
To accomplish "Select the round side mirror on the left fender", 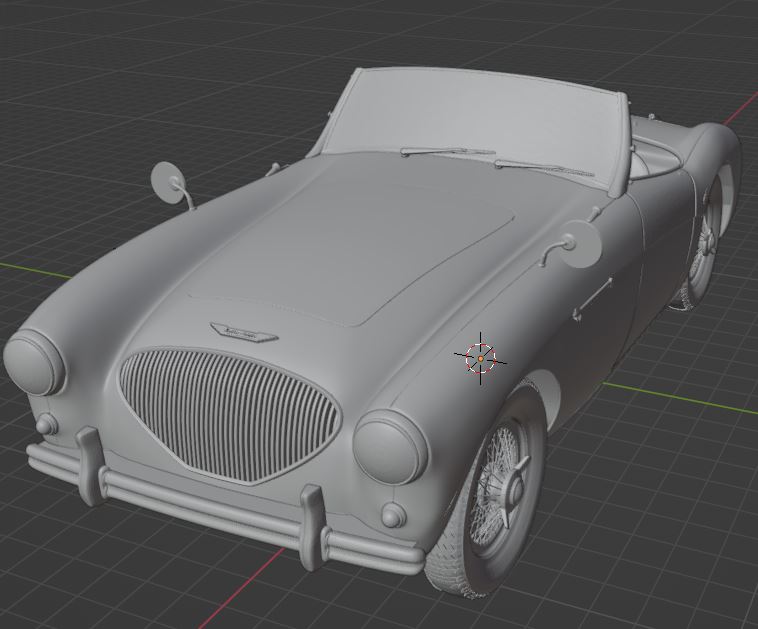I will (x=168, y=182).
